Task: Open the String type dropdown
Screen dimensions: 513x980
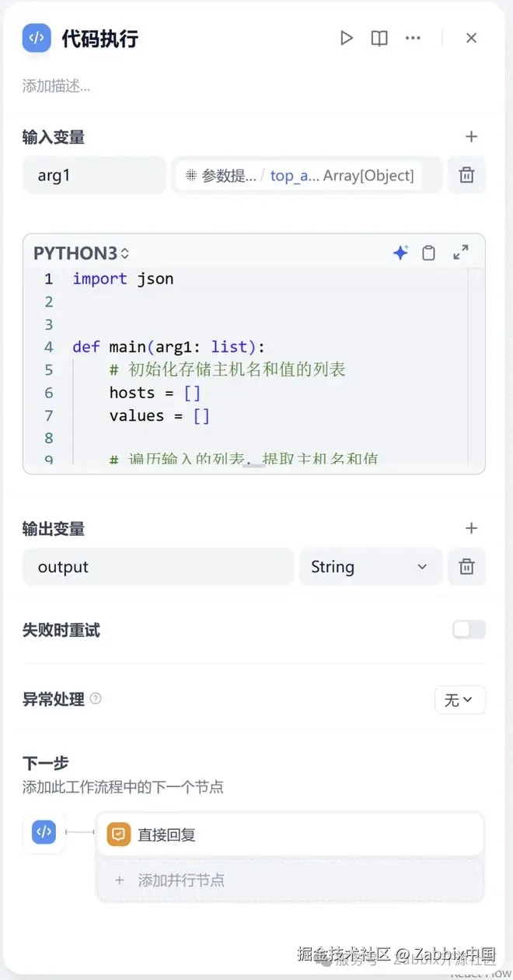Action: pyautogui.click(x=370, y=567)
